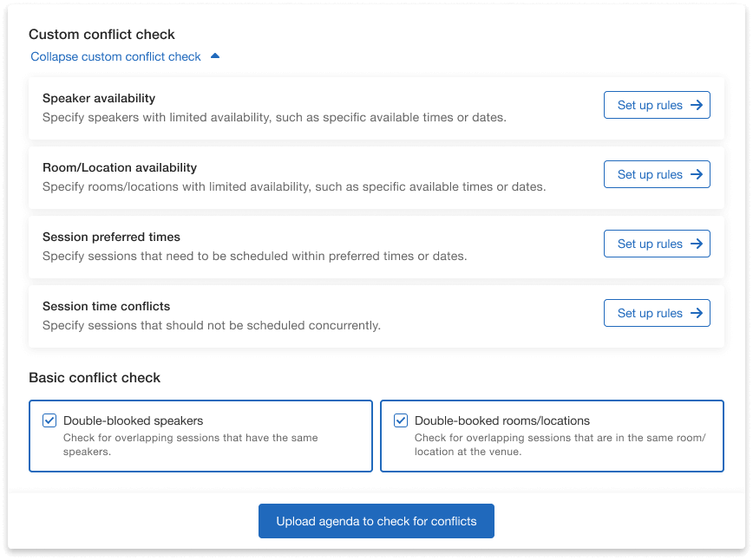Click the Speaker availability row title
The height and width of the screenshot is (560, 753).
point(99,98)
